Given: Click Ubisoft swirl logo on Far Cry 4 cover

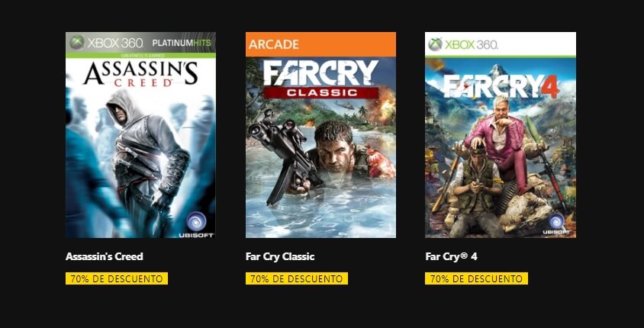Looking at the screenshot, I should tap(556, 222).
